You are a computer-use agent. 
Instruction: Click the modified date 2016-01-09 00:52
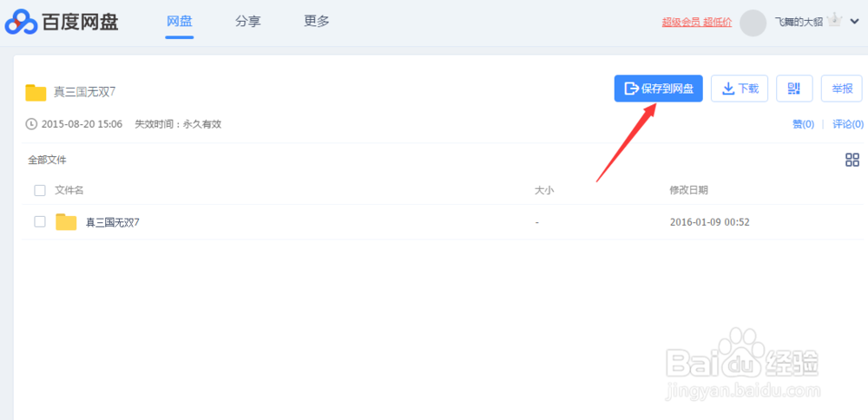pos(710,222)
